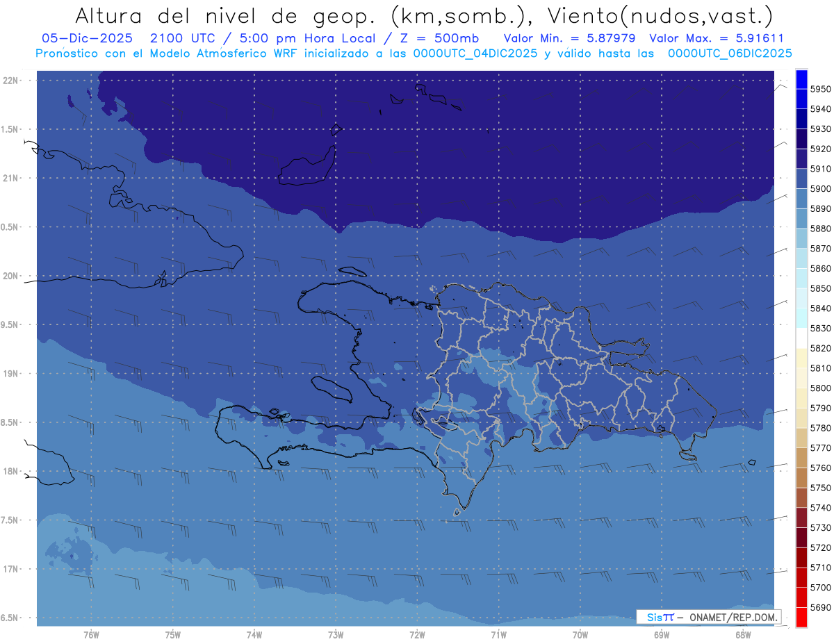Click the '74W' longitude label
The height and width of the screenshot is (644, 834).
[x=254, y=635]
